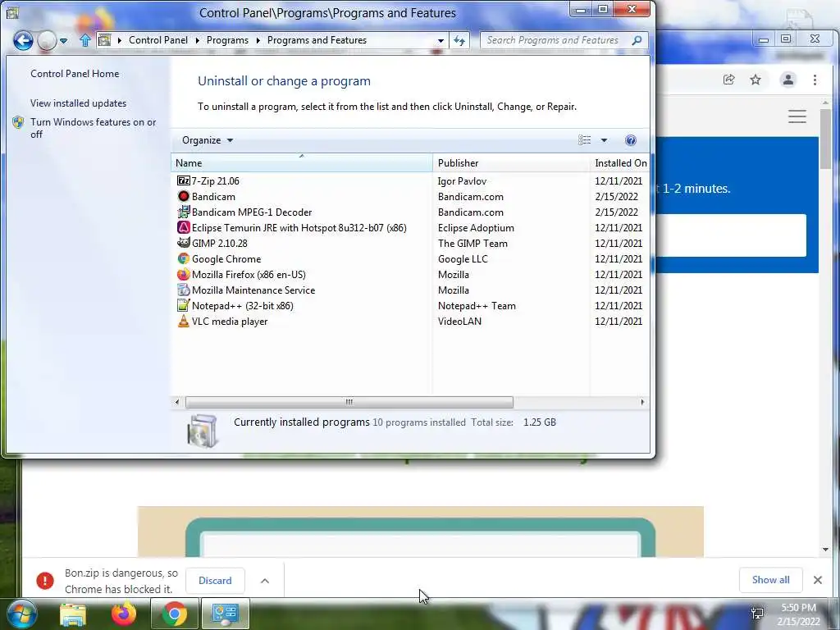
Task: Click Programs in the address breadcrumb
Action: [227, 40]
